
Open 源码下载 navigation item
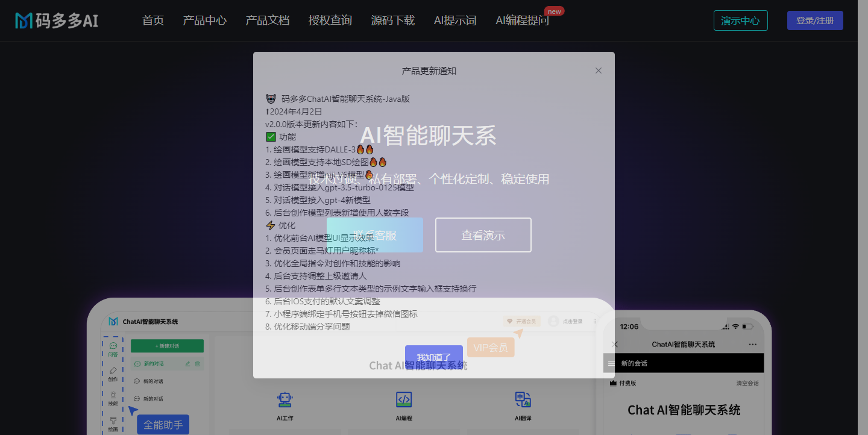393,20
